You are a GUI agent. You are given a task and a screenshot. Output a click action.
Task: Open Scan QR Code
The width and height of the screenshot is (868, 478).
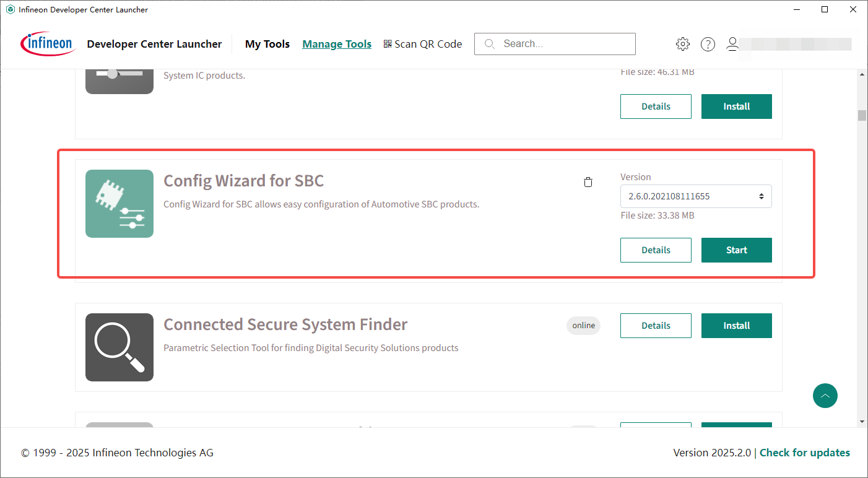pos(423,44)
